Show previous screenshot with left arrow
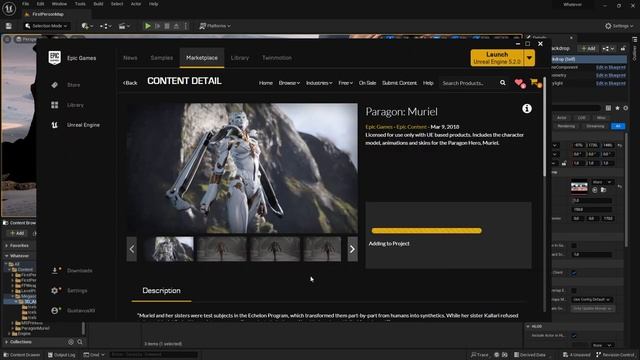The height and width of the screenshot is (360, 640). tap(131, 249)
